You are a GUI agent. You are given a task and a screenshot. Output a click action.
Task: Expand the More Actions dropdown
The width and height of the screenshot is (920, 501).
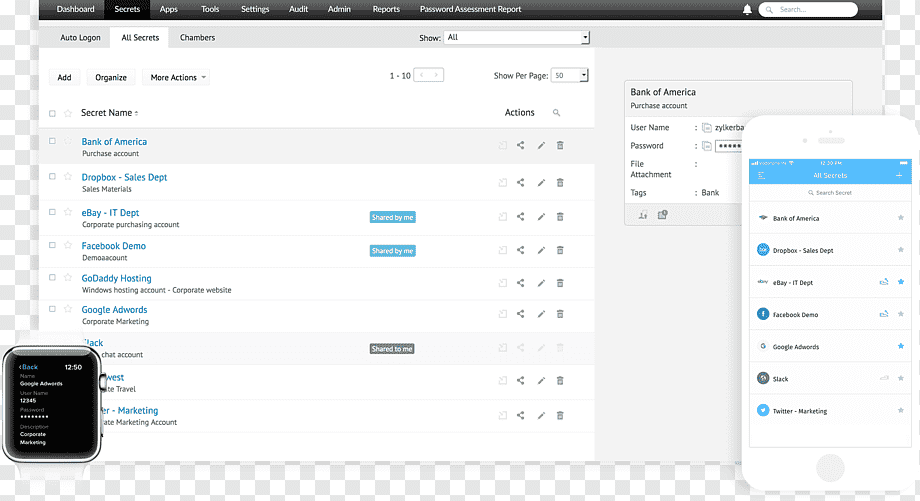click(176, 77)
